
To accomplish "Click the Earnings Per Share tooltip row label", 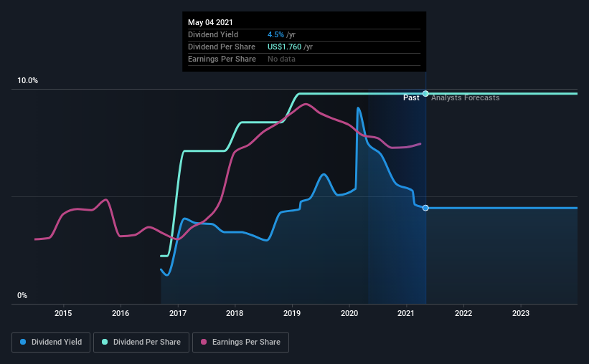I will (x=222, y=59).
